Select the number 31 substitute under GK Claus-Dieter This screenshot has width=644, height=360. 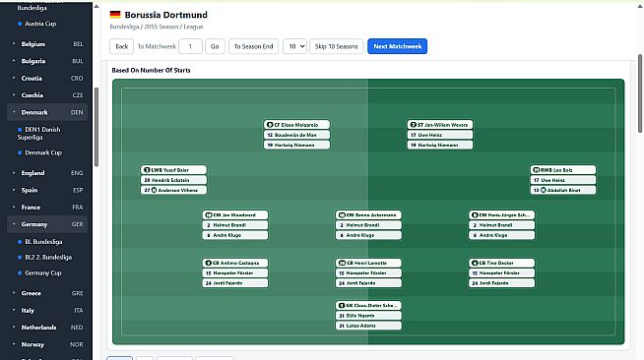point(368,316)
